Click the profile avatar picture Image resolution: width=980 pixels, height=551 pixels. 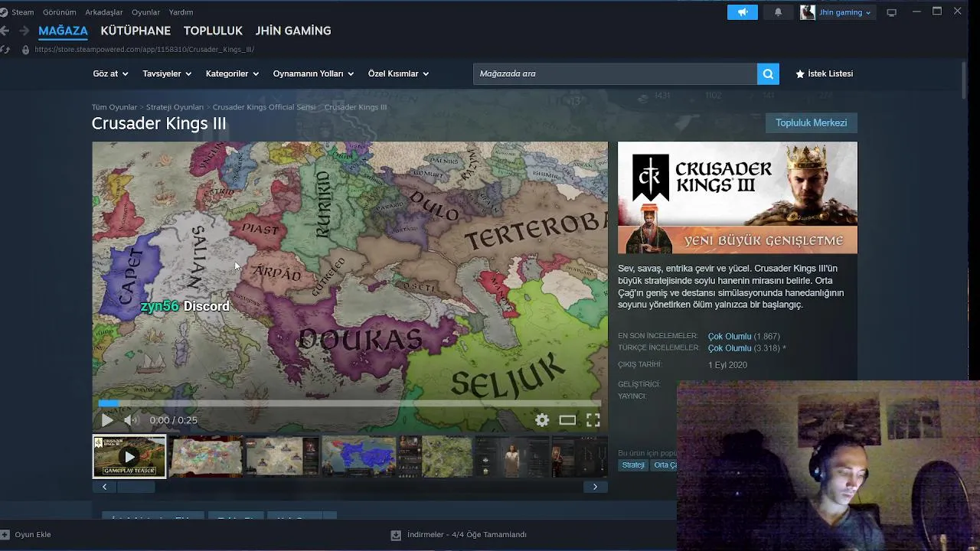807,12
